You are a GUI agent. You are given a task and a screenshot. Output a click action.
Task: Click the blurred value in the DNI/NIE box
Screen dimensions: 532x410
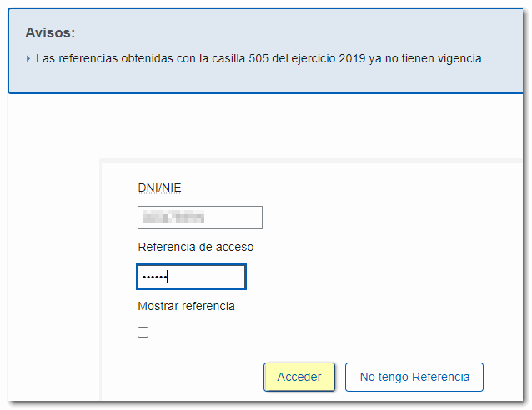[173, 217]
